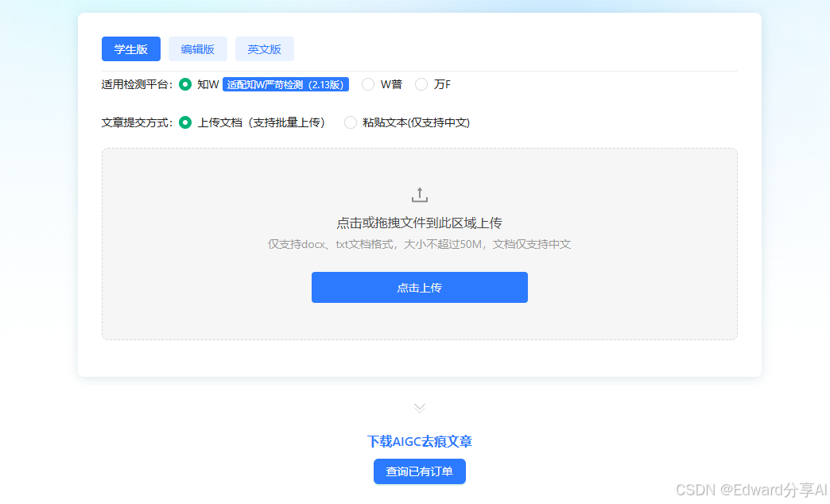
Task: Select the 知W detection platform radio
Action: point(184,85)
